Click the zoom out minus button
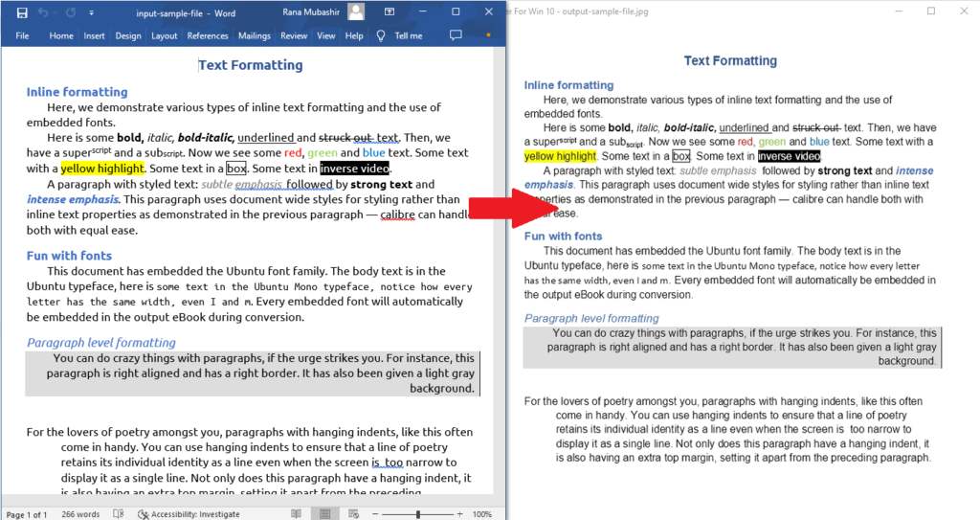Screen dimensions: 980x520 (375, 513)
